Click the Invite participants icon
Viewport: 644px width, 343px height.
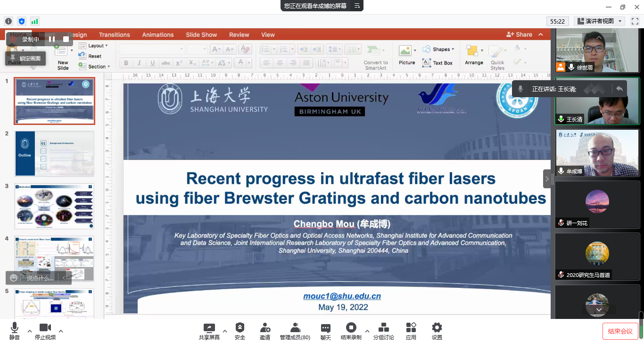(x=265, y=331)
